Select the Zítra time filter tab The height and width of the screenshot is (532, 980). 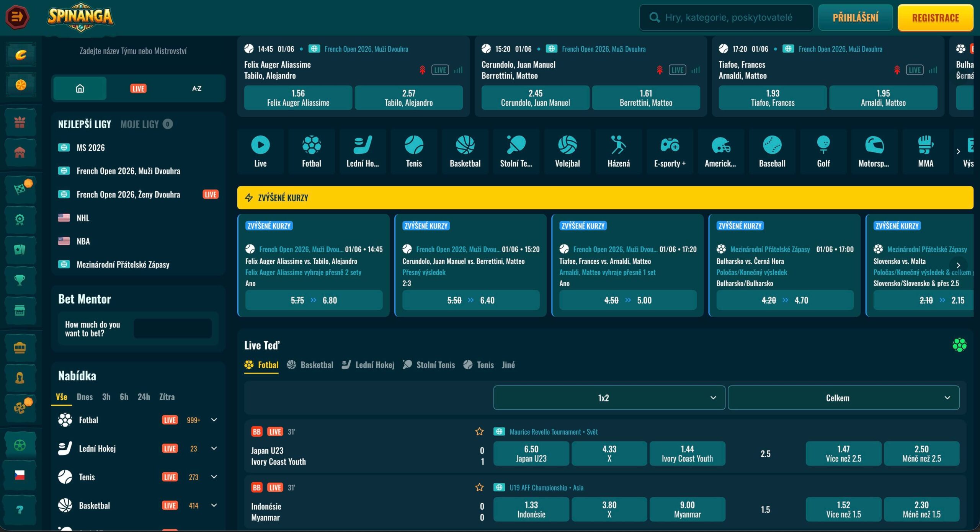coord(167,397)
